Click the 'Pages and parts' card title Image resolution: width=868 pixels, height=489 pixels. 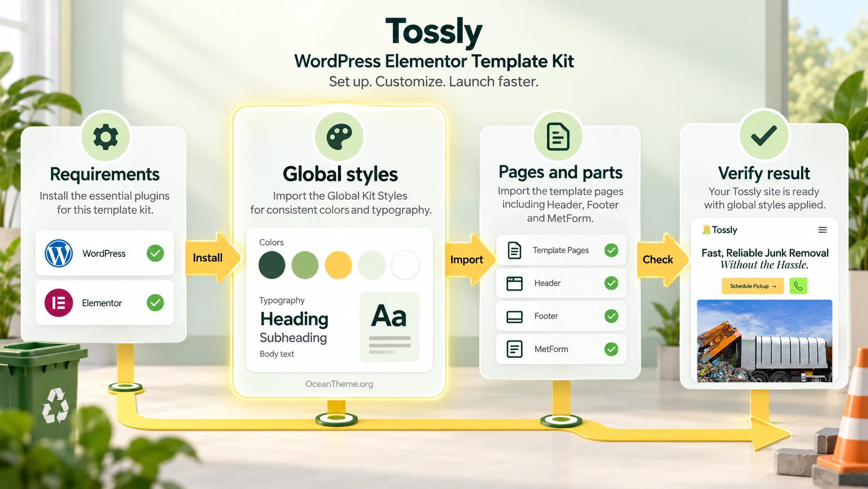pyautogui.click(x=561, y=172)
